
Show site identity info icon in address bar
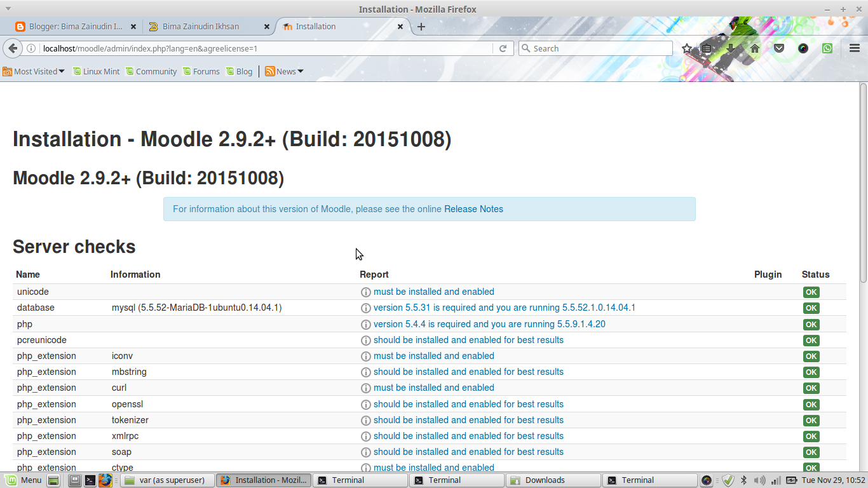31,48
